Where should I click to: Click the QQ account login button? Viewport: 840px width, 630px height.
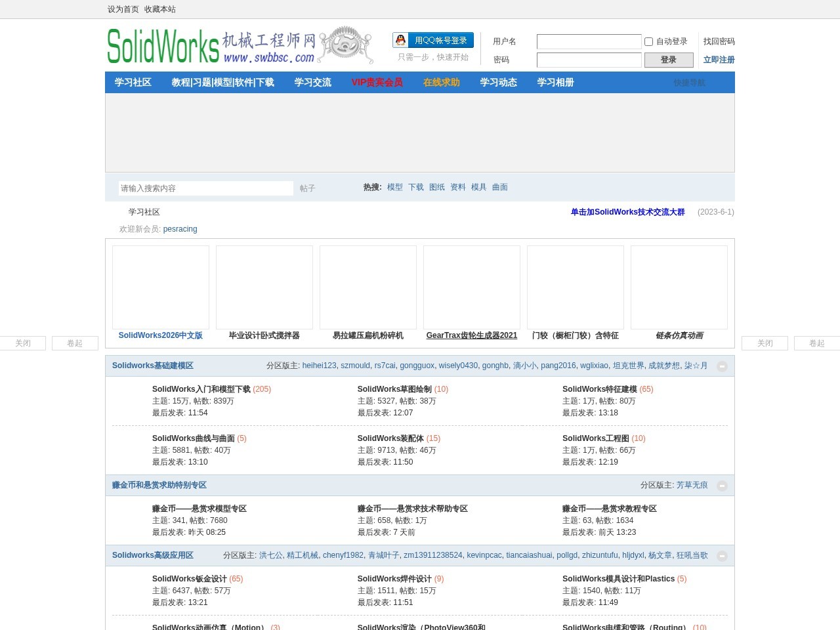pyautogui.click(x=433, y=40)
